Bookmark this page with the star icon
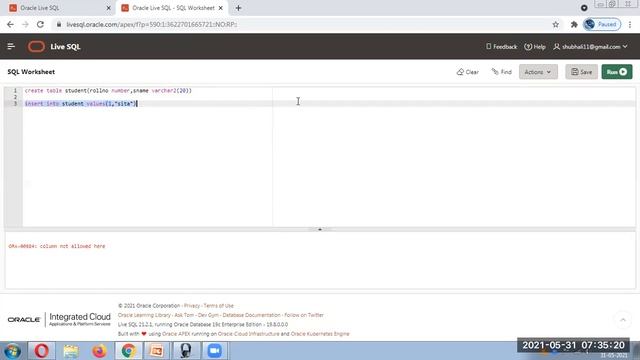The height and width of the screenshot is (360, 640). (556, 24)
